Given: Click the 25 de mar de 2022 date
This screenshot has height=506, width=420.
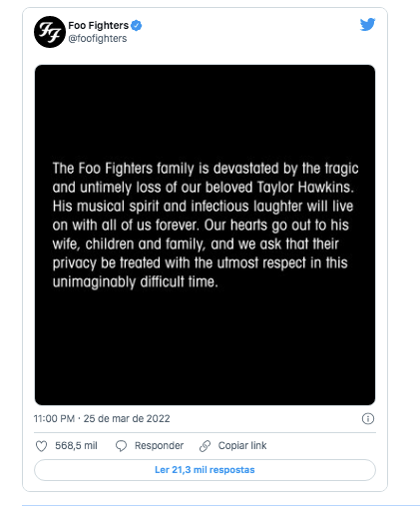Looking at the screenshot, I should point(127,418).
